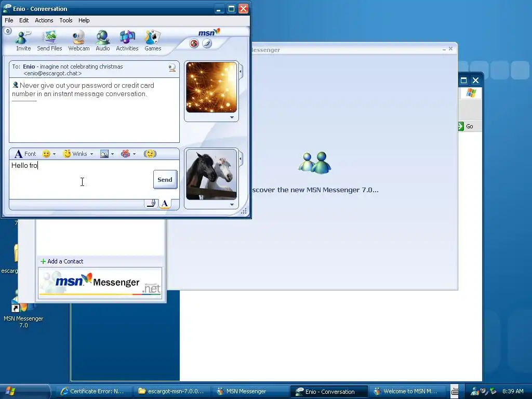532x399 pixels.
Task: Open the Edit menu
Action: coord(24,20)
